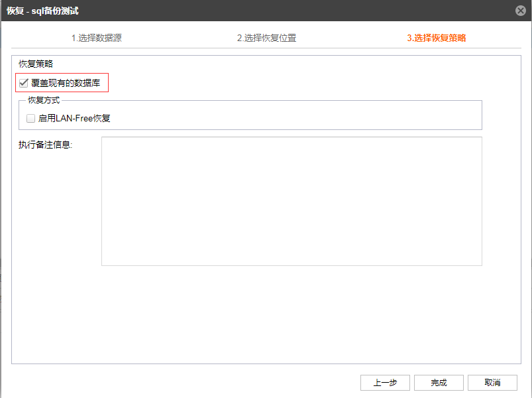
Task: Enable the 启用LAN-Free恢复 checkbox
Action: pos(30,118)
